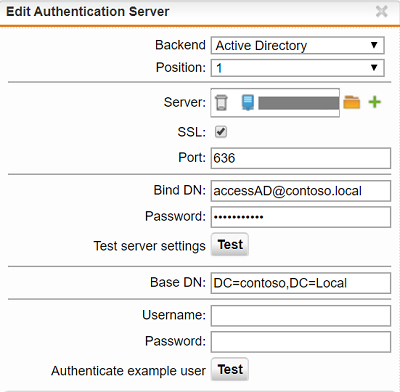Open the Position dropdown

[x=297, y=68]
